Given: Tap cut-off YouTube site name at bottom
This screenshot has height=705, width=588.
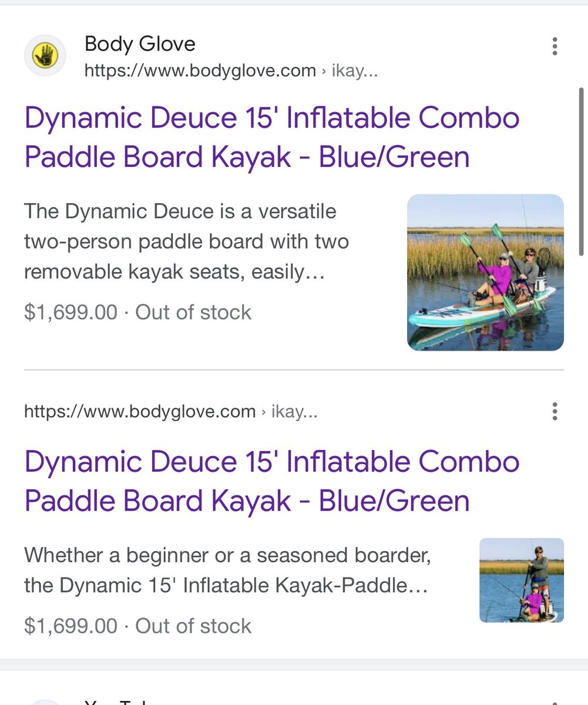Looking at the screenshot, I should coord(117,702).
